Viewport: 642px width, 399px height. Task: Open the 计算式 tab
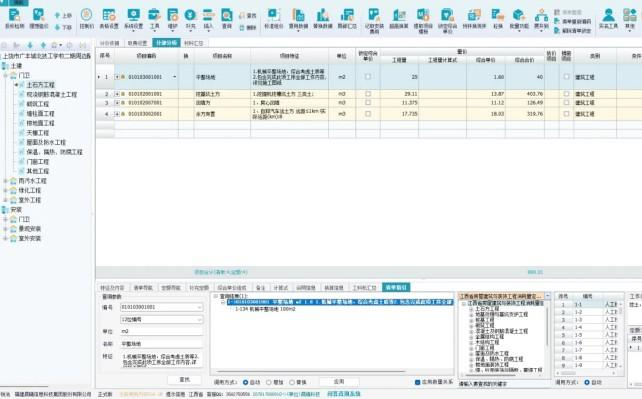tap(280, 288)
